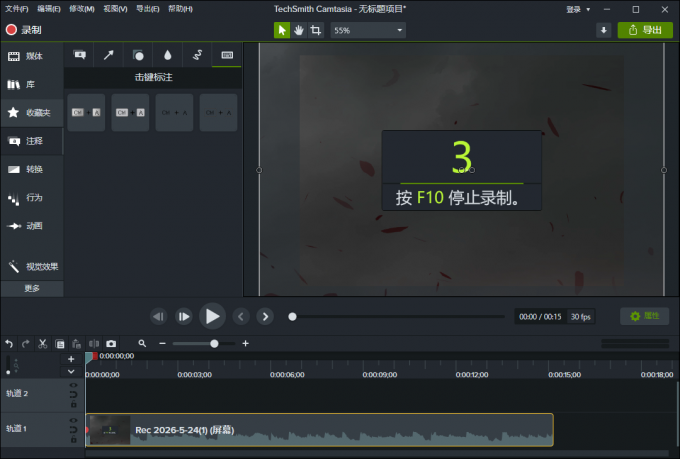Open the 库 library panel
This screenshot has height=459, width=680.
[x=32, y=85]
